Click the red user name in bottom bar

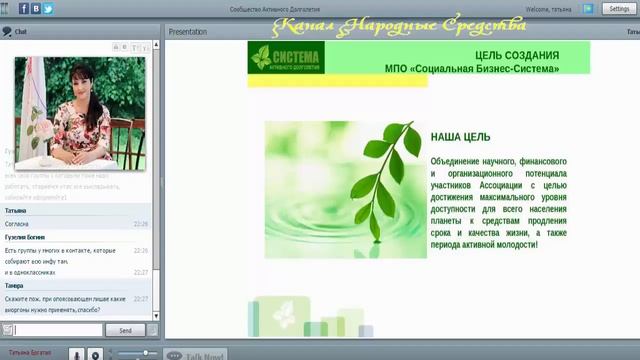point(30,352)
